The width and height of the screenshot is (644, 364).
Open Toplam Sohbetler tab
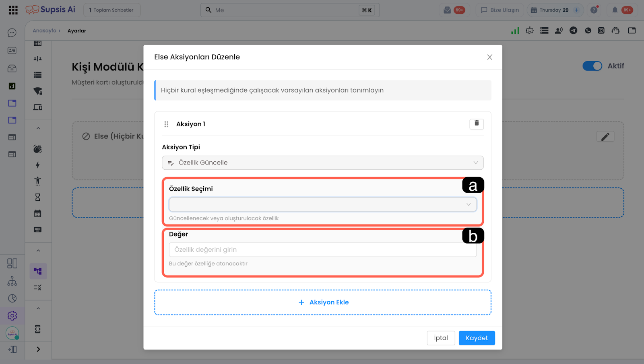point(112,10)
